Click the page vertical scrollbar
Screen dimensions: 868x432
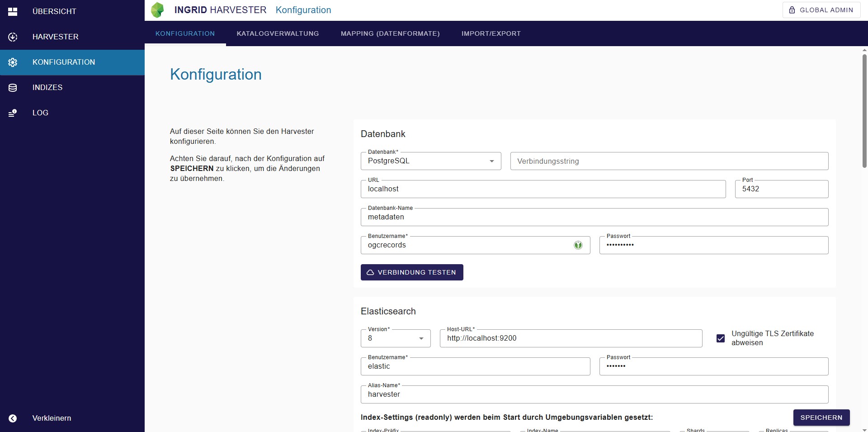coord(864,109)
